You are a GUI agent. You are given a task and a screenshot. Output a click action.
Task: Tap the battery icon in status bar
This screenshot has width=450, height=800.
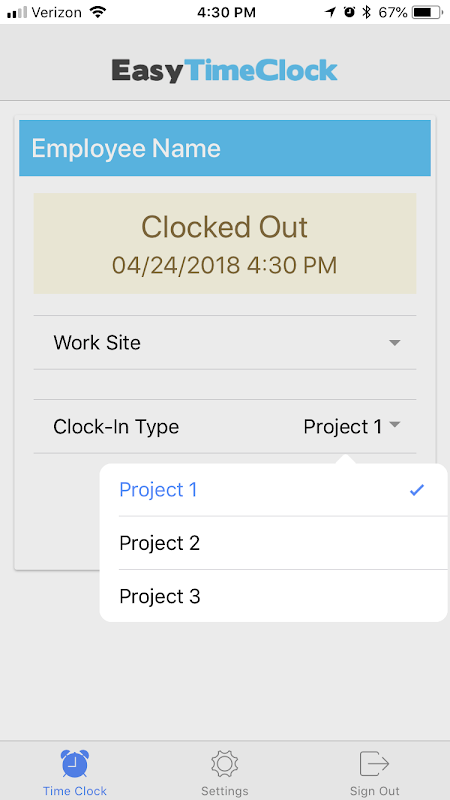428,12
